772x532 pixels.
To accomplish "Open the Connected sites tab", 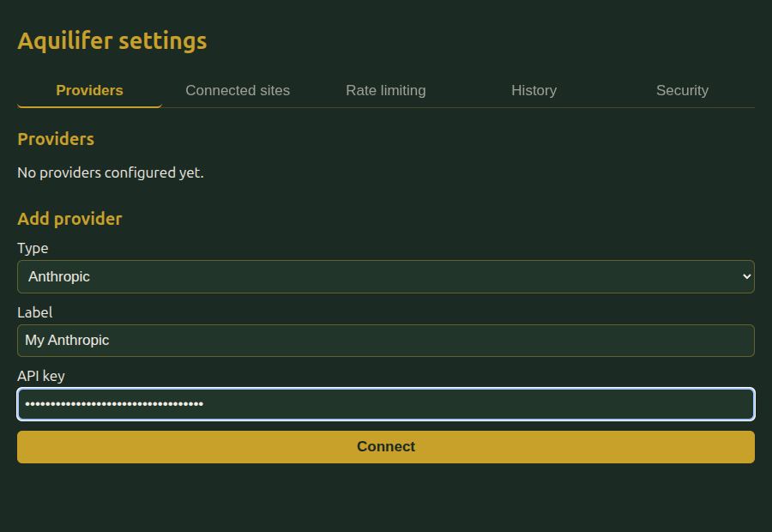I will pos(238,91).
